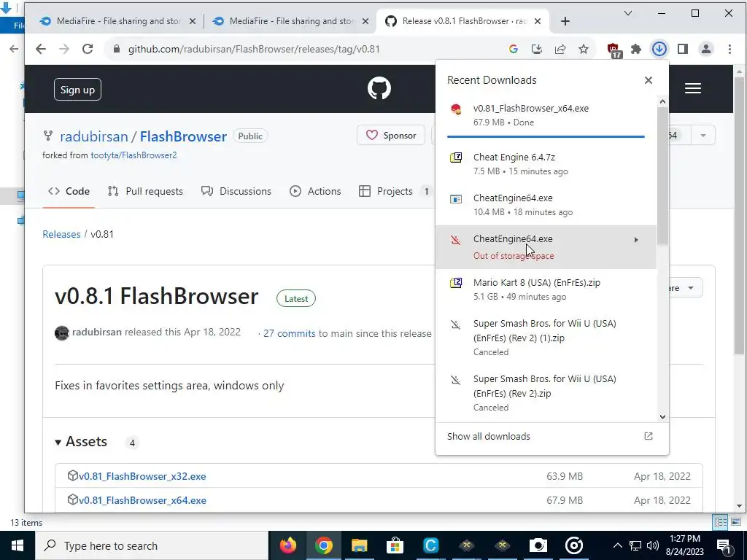The width and height of the screenshot is (747, 560).
Task: Show hidden system tray icons
Action: [x=617, y=545]
